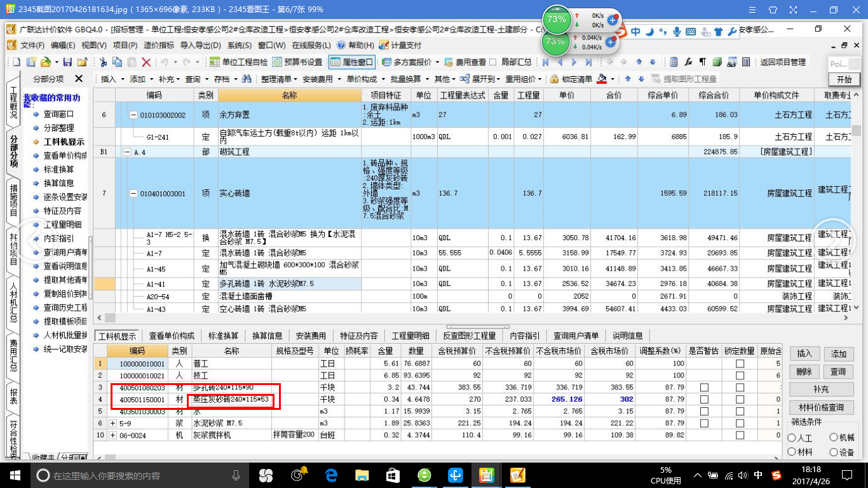Click the green cube icon
This screenshot has height=488, width=868.
[717, 62]
